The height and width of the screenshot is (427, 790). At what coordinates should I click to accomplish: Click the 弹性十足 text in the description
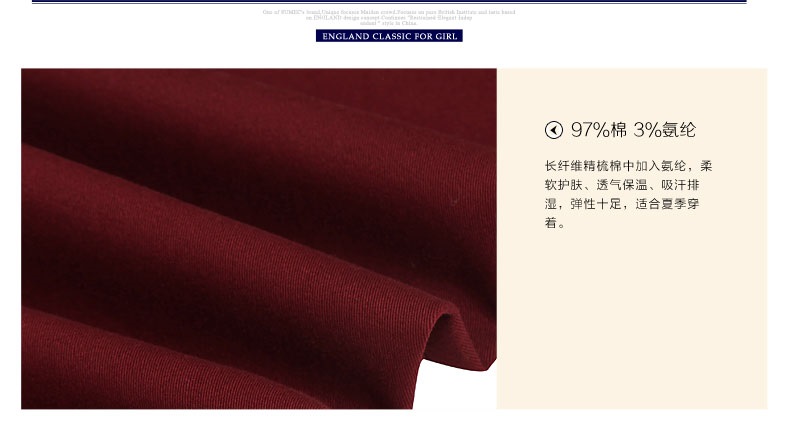click(x=596, y=204)
